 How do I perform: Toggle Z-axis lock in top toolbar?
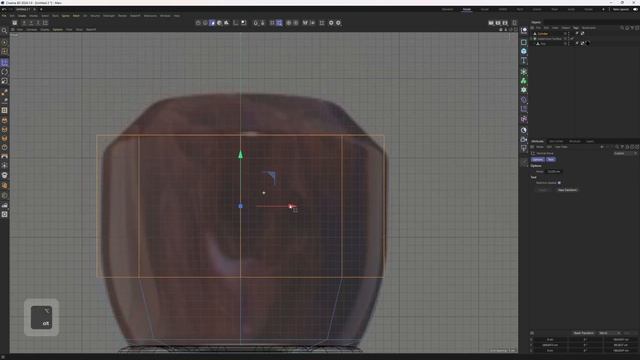click(x=38, y=23)
